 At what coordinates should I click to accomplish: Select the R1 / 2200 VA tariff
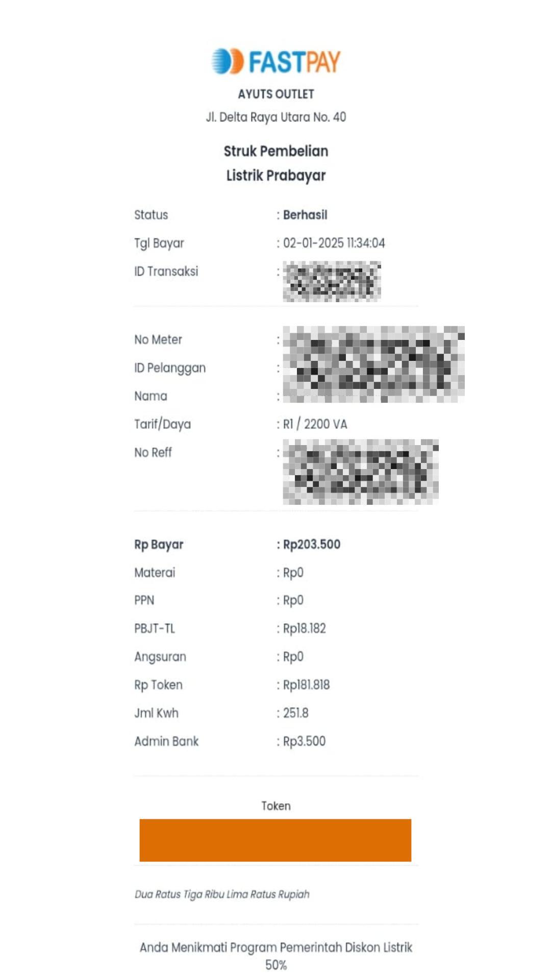[x=315, y=424]
